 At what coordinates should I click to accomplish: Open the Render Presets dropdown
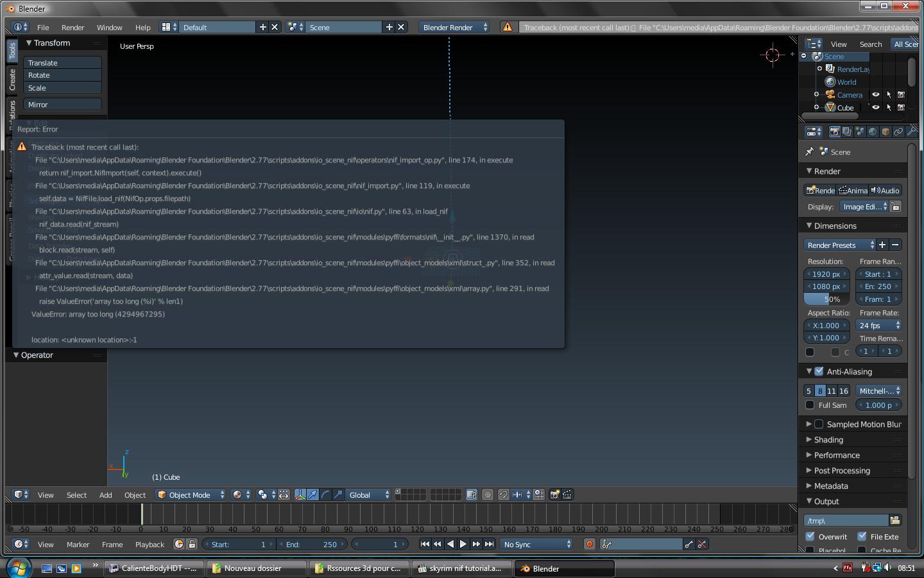pyautogui.click(x=840, y=245)
